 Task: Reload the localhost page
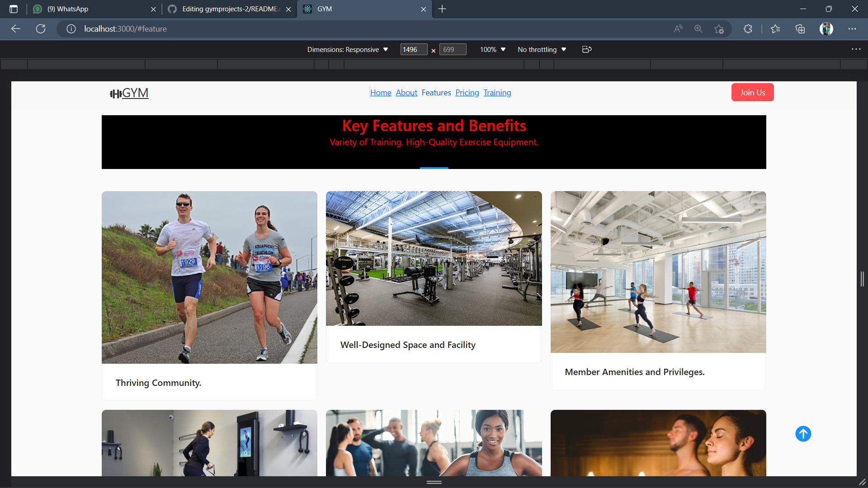pyautogui.click(x=41, y=28)
